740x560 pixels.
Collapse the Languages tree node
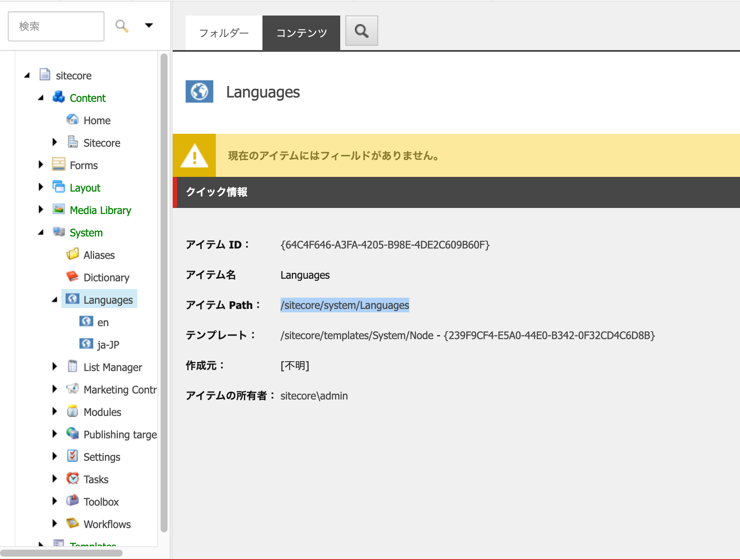[54, 300]
